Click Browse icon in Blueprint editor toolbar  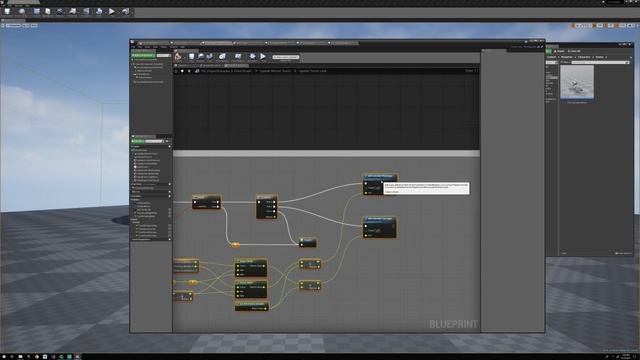pyautogui.click(x=201, y=57)
